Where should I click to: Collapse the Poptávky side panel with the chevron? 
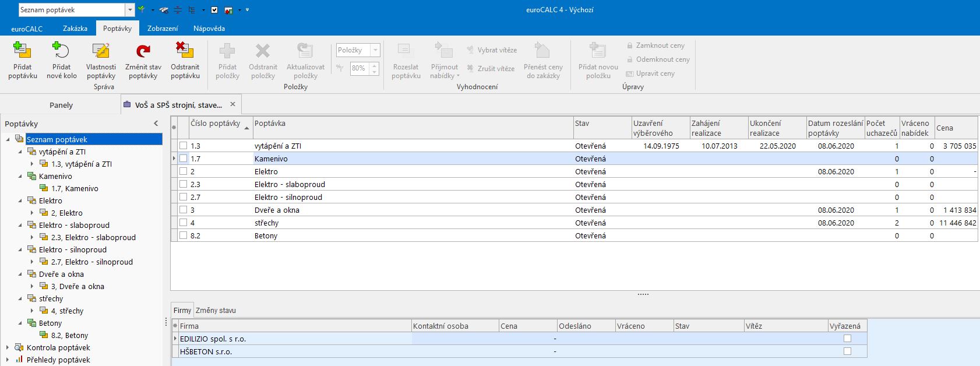156,124
